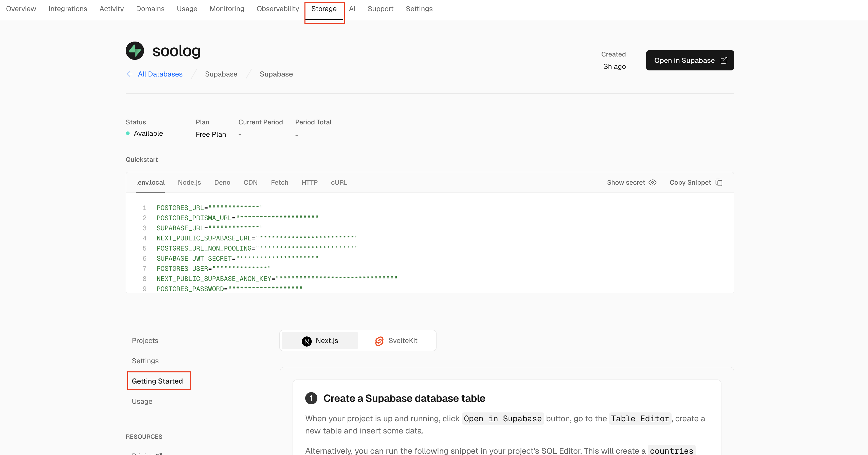Screen dimensions: 868x455
Task: Go to the Support tab
Action: click(x=381, y=9)
